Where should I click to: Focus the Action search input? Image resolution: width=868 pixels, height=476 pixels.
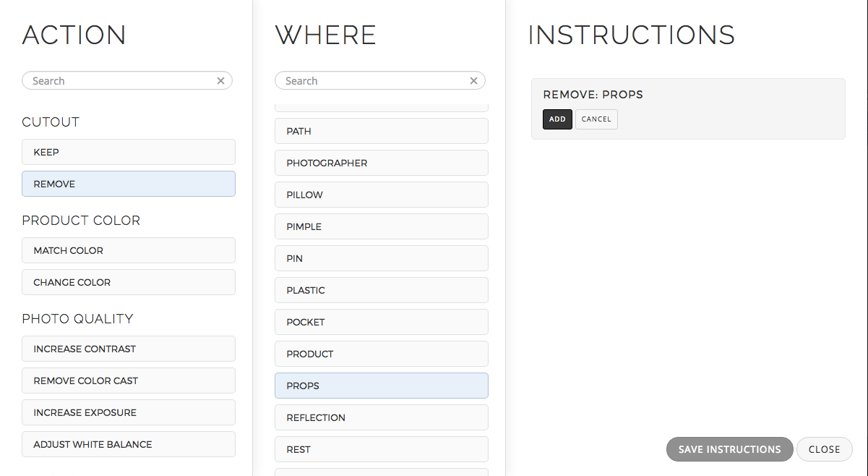coord(119,81)
